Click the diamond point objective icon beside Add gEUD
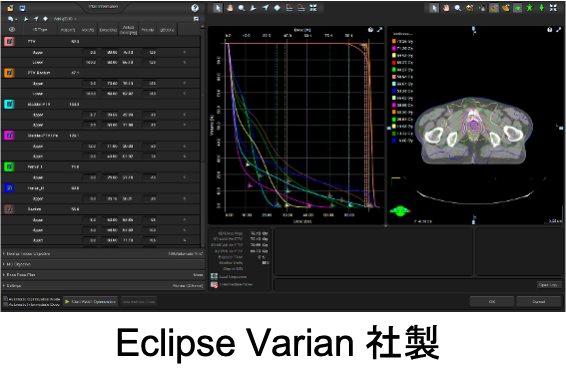Screen dimensions: 566x389 tap(45, 19)
